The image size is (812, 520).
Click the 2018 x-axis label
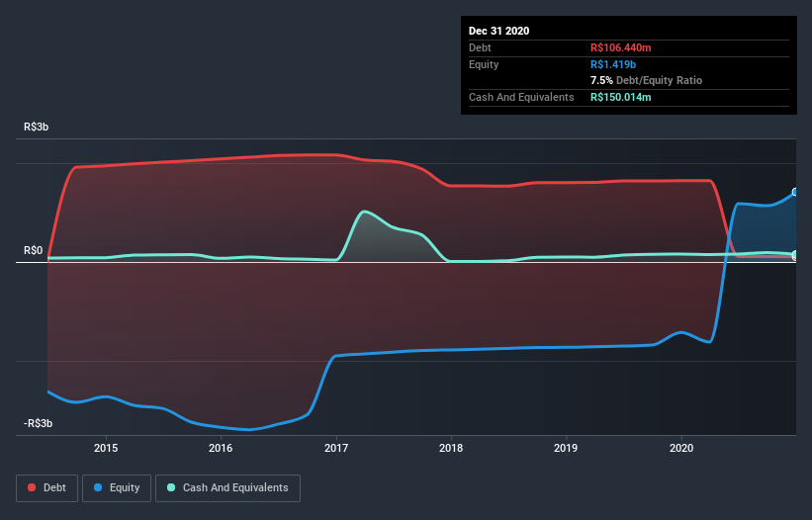(x=451, y=448)
